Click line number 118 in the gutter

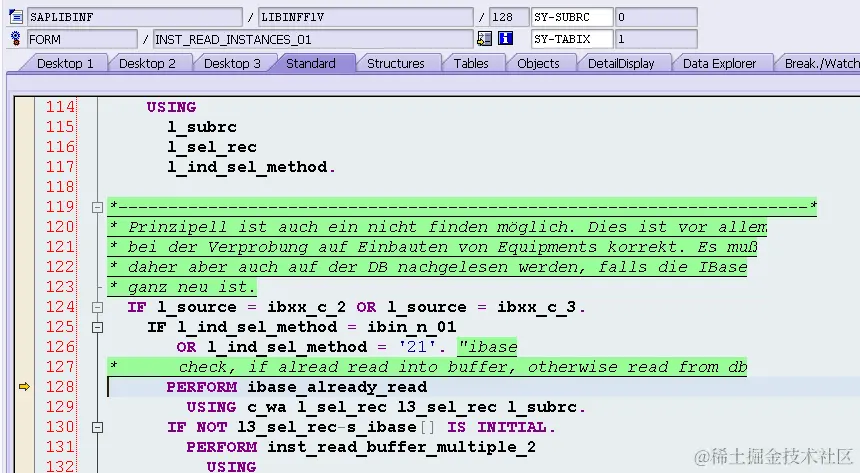pyautogui.click(x=60, y=187)
